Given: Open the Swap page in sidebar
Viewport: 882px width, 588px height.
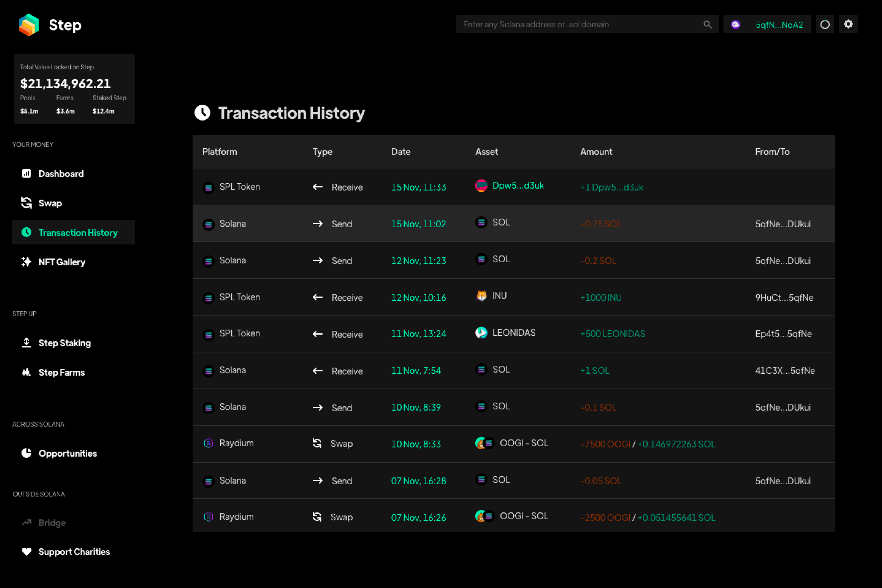Looking at the screenshot, I should 50,203.
